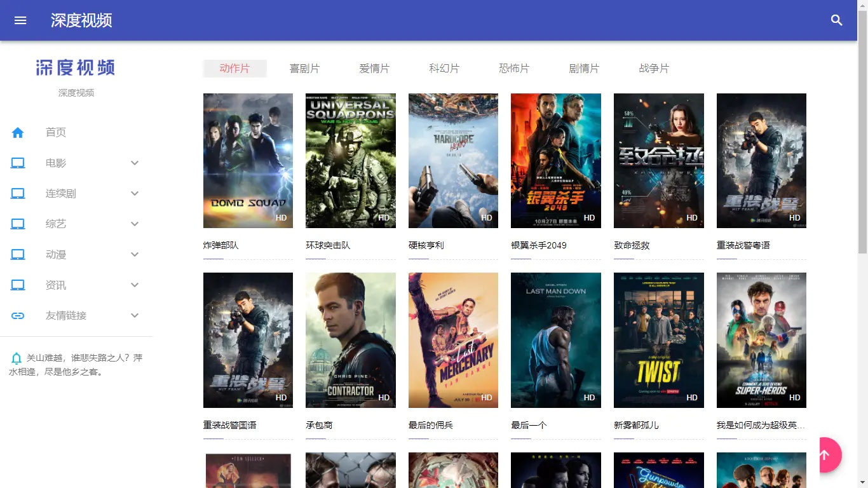The width and height of the screenshot is (868, 488).
Task: Switch to the 爱情片 tab
Action: 374,69
